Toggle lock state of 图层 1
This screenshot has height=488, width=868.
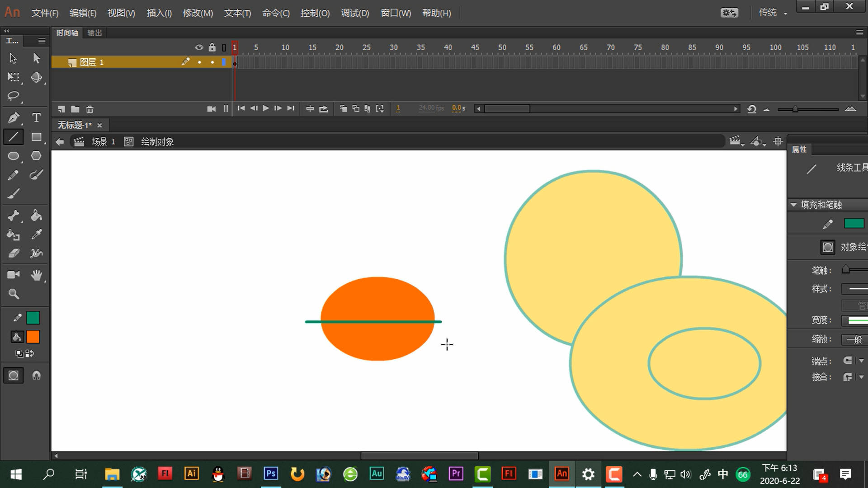click(212, 62)
